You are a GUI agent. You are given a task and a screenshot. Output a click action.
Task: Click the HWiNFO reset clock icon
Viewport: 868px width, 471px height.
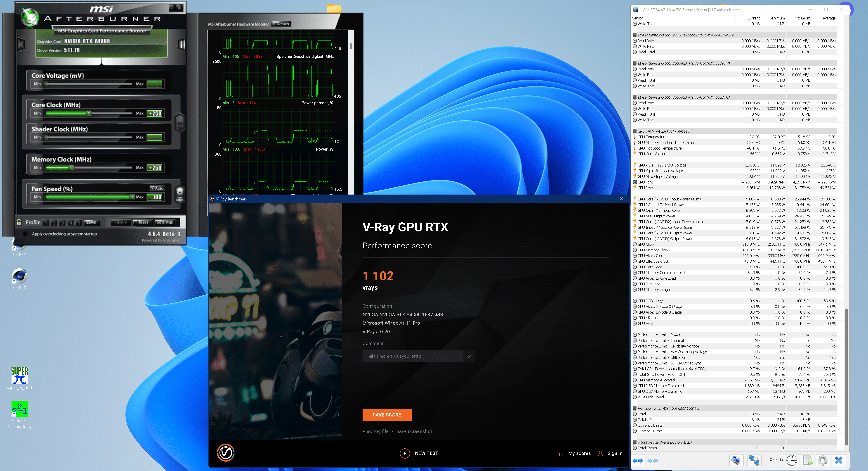pyautogui.click(x=792, y=461)
